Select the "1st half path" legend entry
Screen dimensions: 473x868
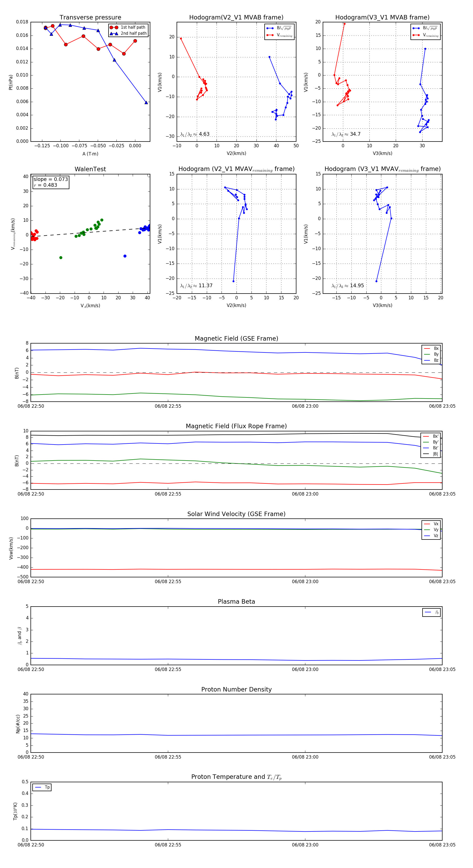pyautogui.click(x=128, y=27)
